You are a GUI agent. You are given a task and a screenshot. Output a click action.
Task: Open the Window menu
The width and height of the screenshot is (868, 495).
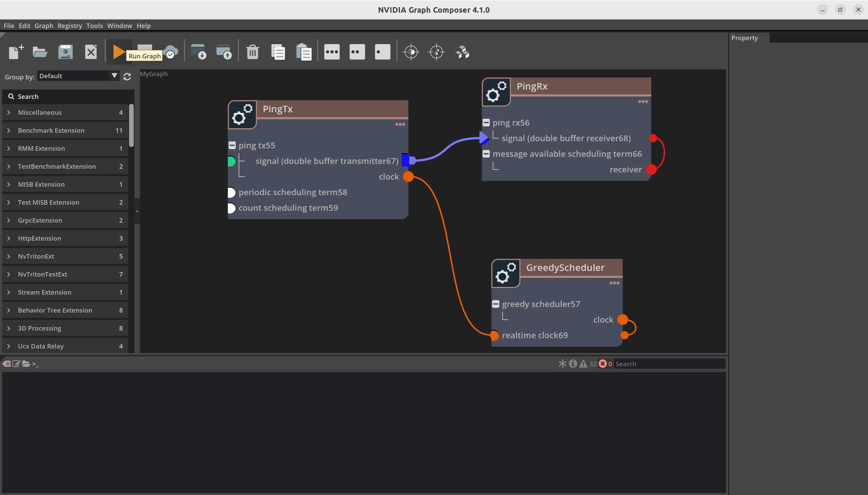coord(119,25)
